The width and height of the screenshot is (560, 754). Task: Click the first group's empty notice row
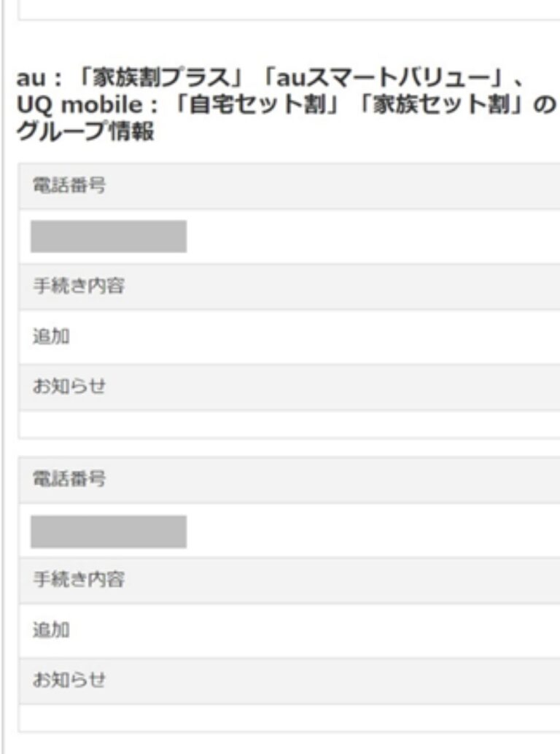(289, 423)
